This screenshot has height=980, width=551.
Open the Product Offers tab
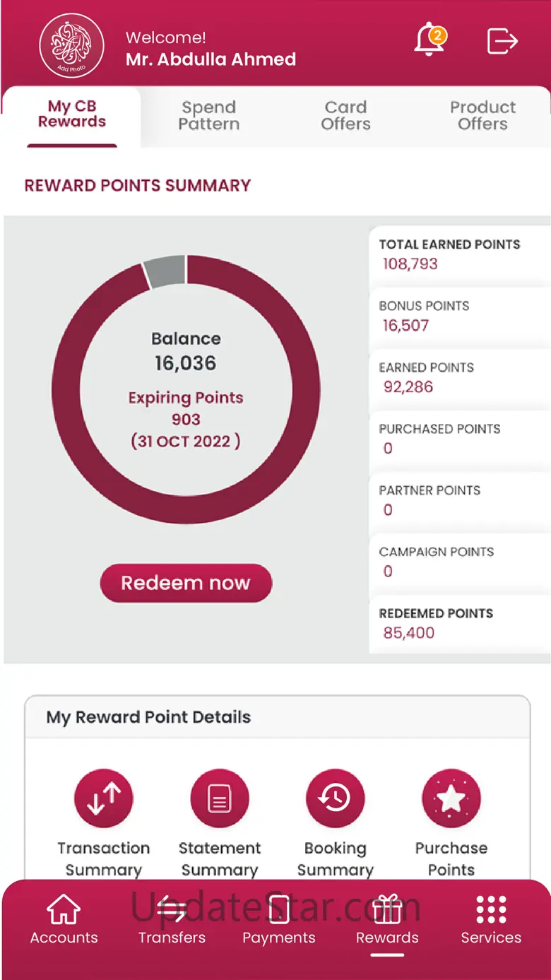pos(482,116)
